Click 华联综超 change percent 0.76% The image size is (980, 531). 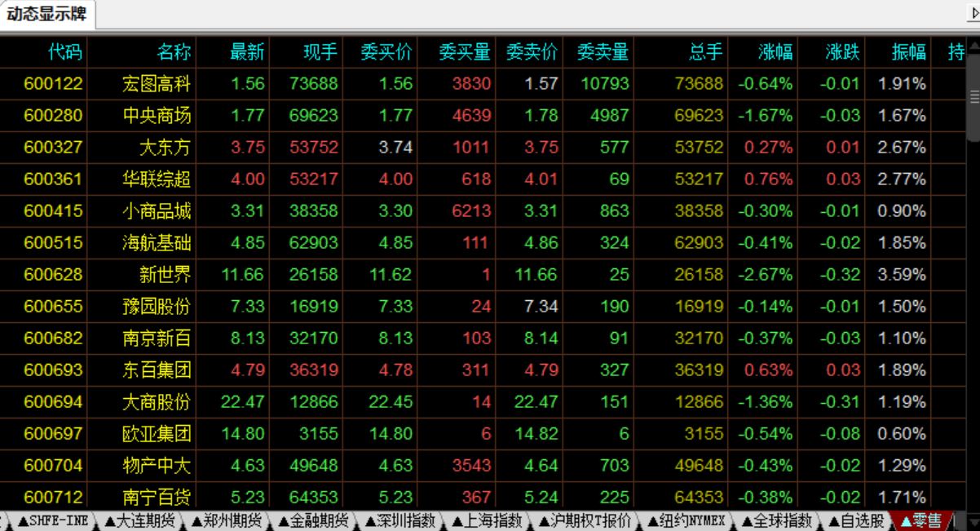point(768,179)
